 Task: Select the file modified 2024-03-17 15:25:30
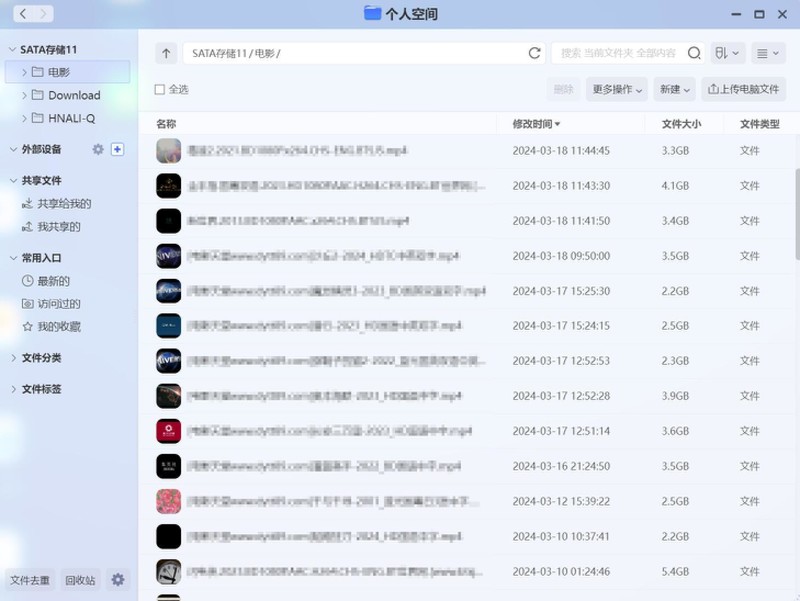tap(467, 291)
